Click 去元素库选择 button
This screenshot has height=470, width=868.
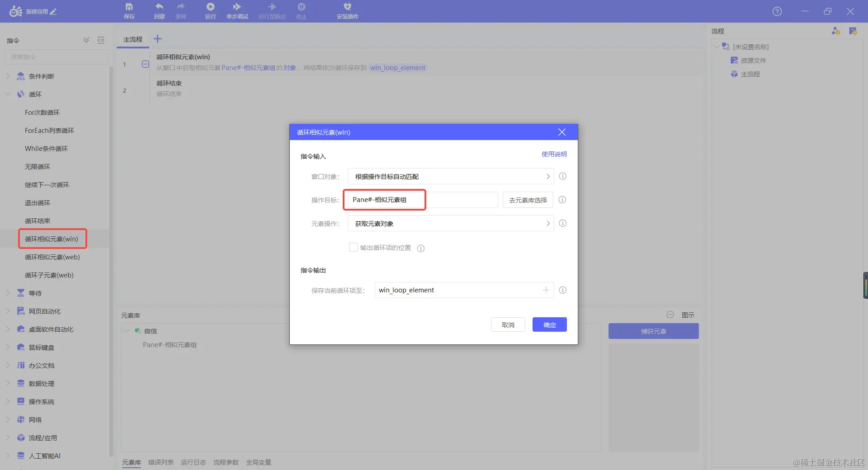[x=528, y=200]
